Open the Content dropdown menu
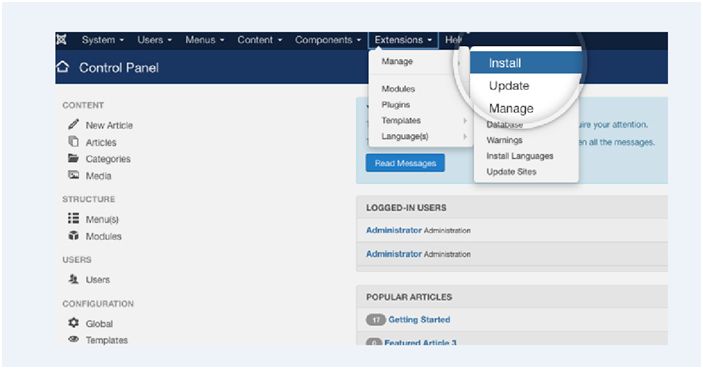This screenshot has width=703, height=369. click(x=260, y=40)
